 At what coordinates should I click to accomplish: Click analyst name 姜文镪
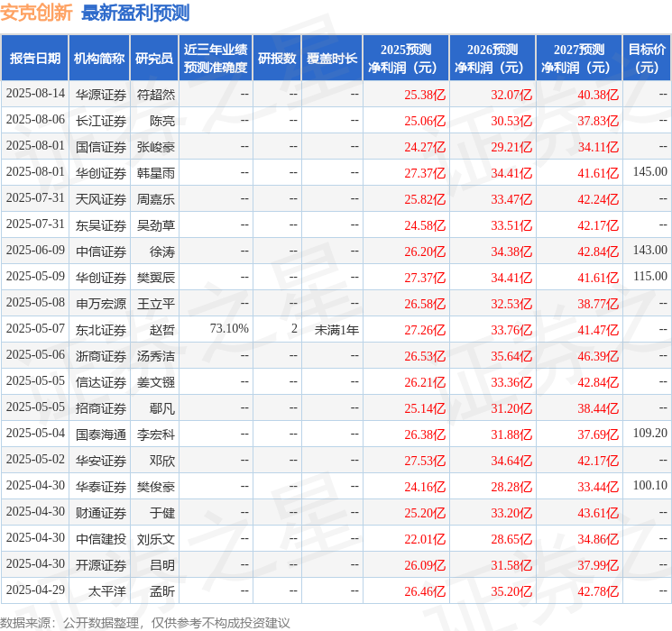(155, 382)
